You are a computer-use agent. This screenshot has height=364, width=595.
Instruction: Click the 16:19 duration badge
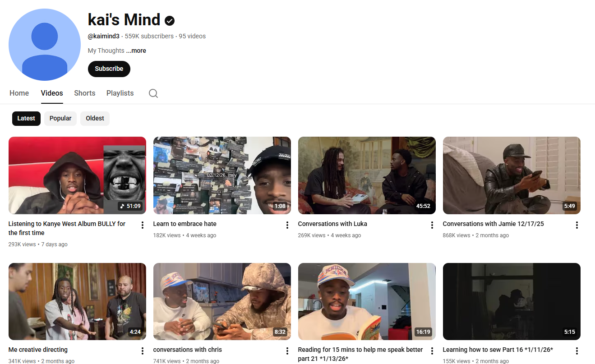point(423,332)
